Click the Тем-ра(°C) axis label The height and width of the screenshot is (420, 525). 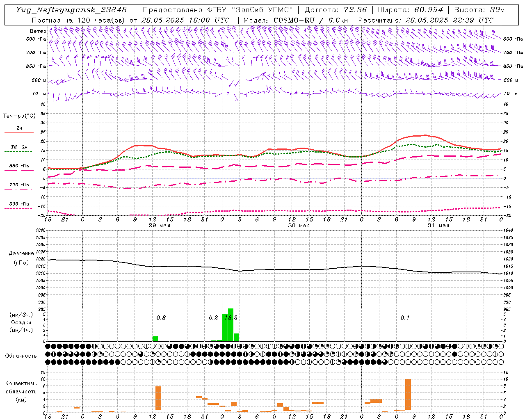click(19, 116)
